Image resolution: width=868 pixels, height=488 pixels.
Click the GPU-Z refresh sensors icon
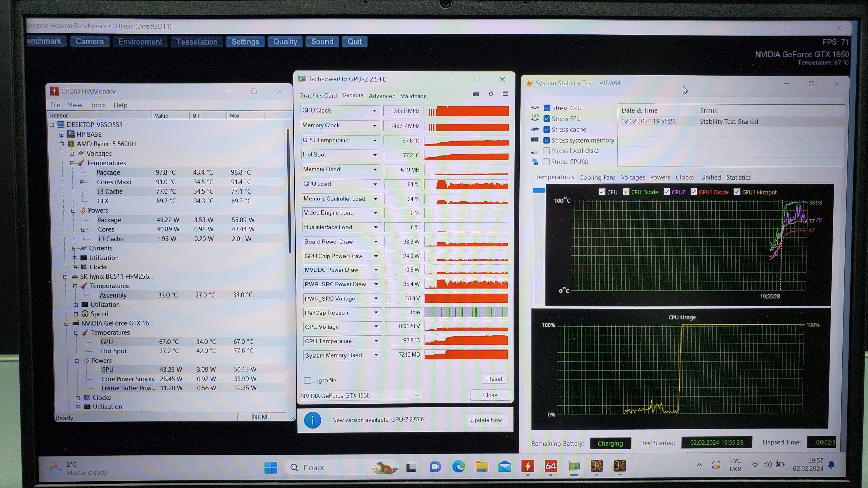pos(491,94)
